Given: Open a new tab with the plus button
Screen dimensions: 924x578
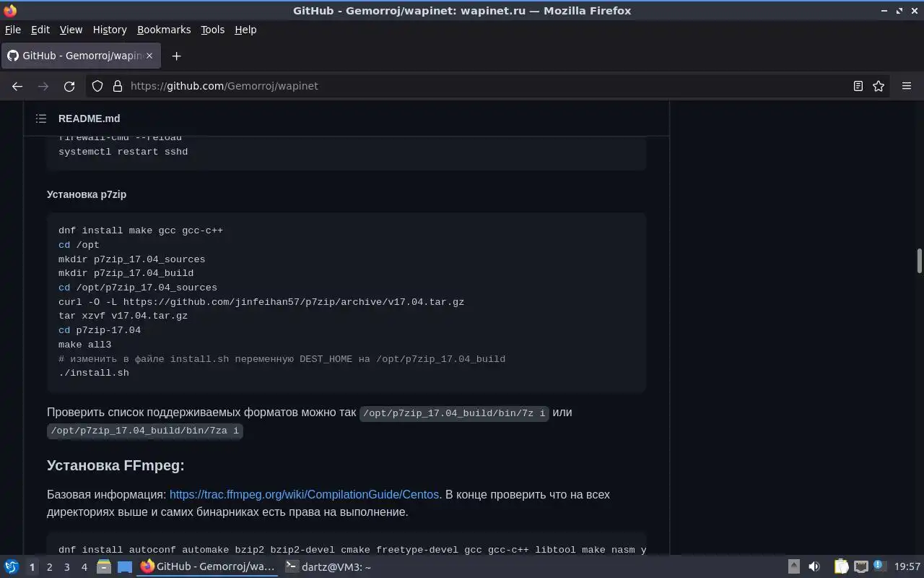Looking at the screenshot, I should tap(176, 56).
